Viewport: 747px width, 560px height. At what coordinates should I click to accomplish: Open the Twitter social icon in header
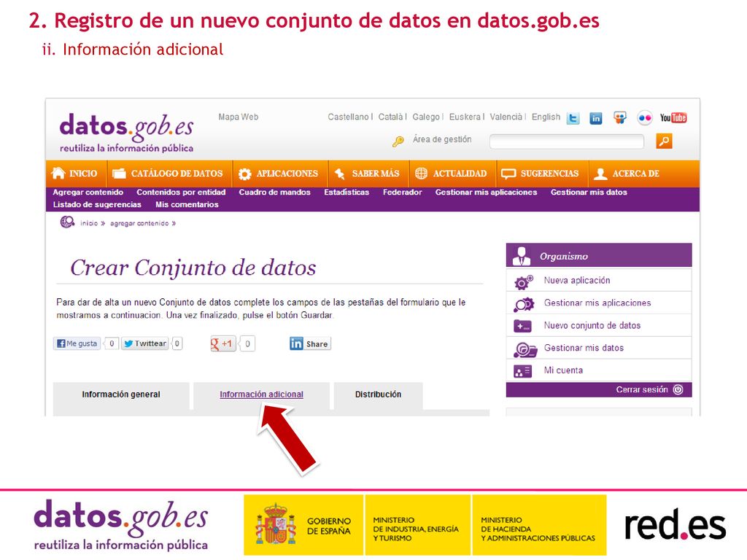tap(573, 118)
